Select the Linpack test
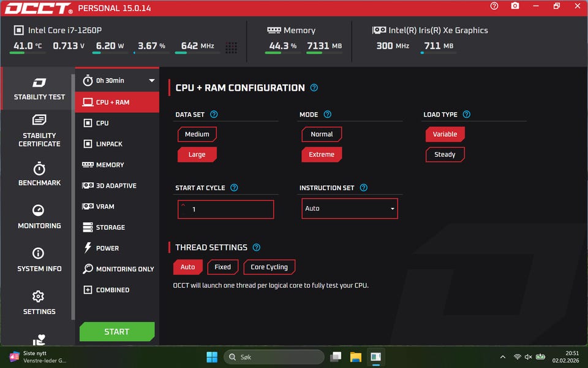 point(118,144)
